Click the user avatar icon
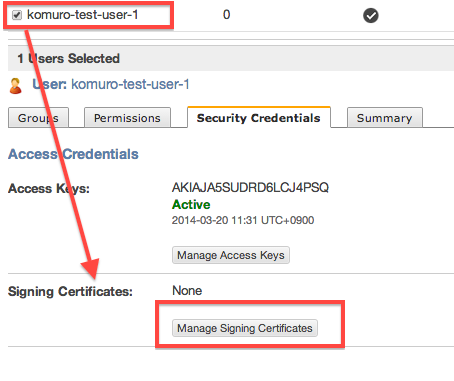 [x=15, y=86]
